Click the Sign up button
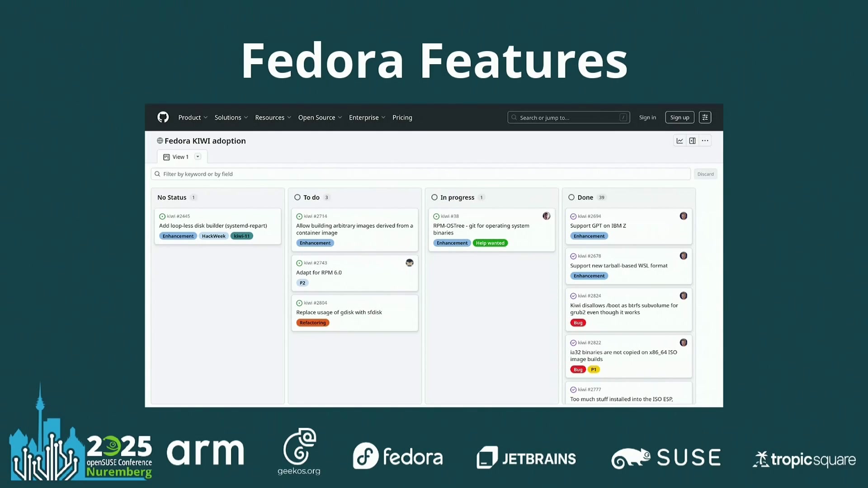 tap(679, 117)
